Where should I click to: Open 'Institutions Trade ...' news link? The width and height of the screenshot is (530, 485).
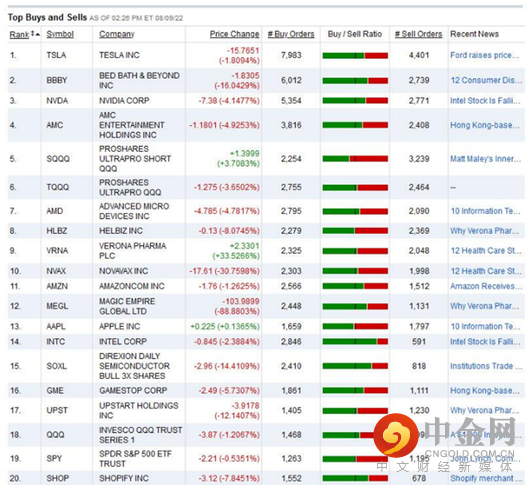tap(486, 366)
